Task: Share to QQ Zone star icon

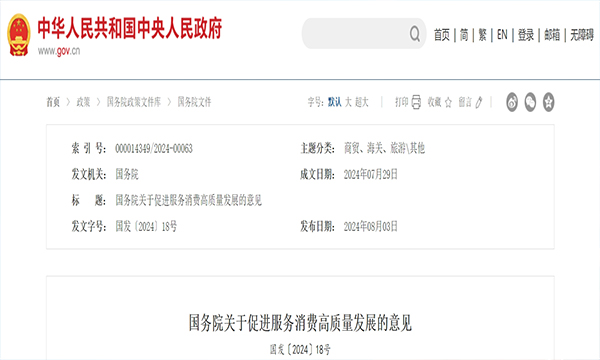Action: pos(548,102)
